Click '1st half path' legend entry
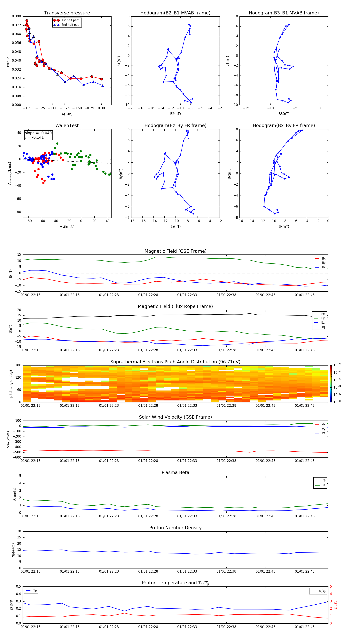Viewport: 351px width, 644px height. [x=66, y=20]
